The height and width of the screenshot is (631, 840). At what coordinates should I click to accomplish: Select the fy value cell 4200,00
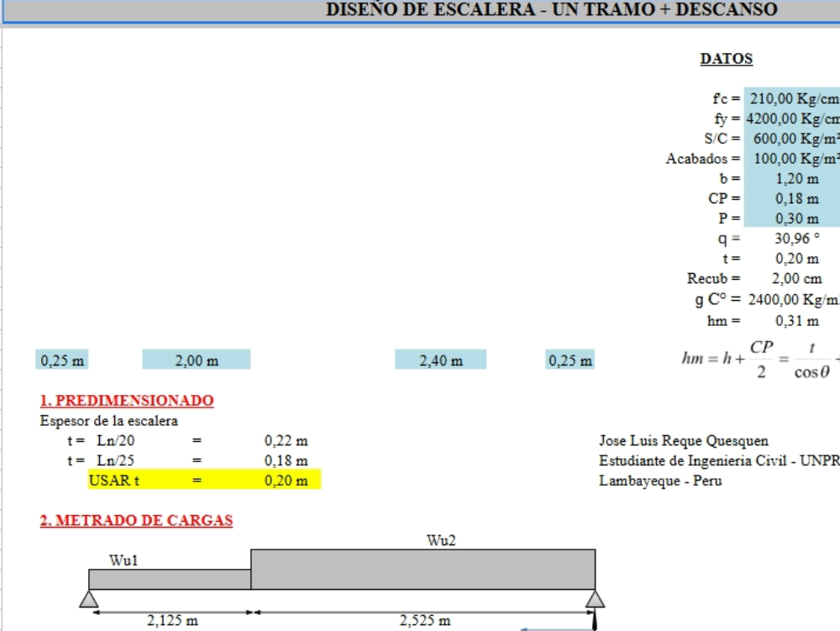[791, 118]
